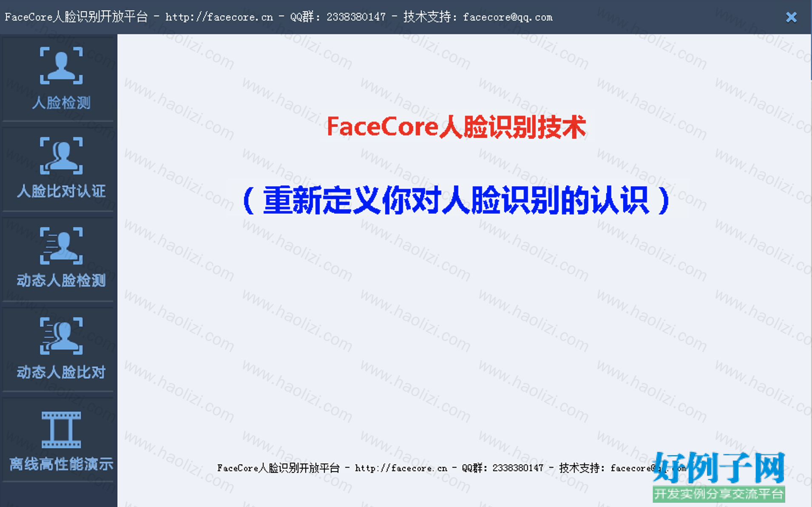Click the title bar text FaceCore人脸识别开放平台
This screenshot has width=812, height=507.
click(x=77, y=17)
